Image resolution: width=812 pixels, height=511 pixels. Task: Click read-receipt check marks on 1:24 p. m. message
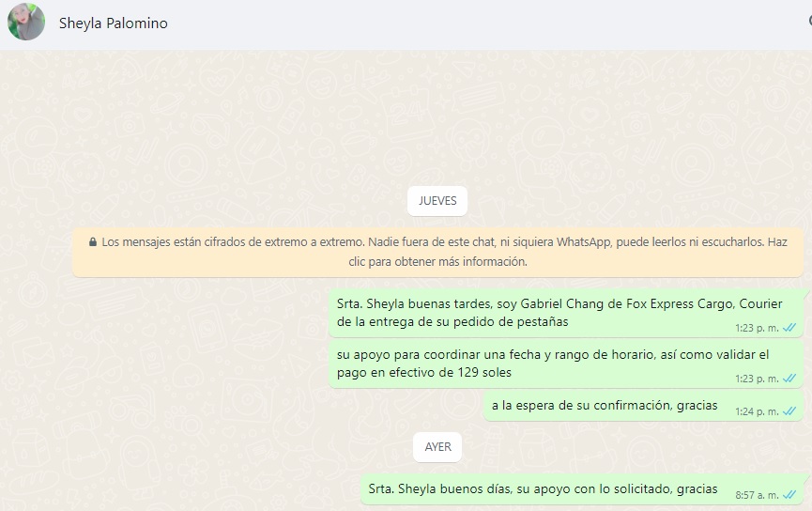pos(789,411)
